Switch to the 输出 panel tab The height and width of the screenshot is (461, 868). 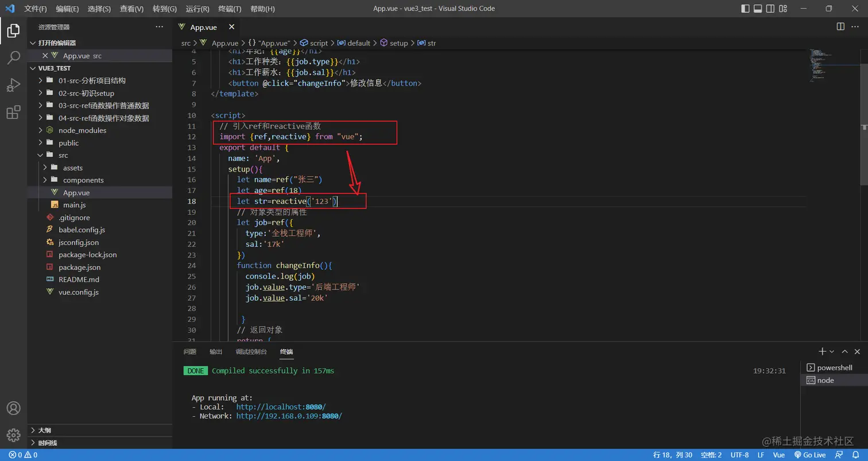click(215, 351)
